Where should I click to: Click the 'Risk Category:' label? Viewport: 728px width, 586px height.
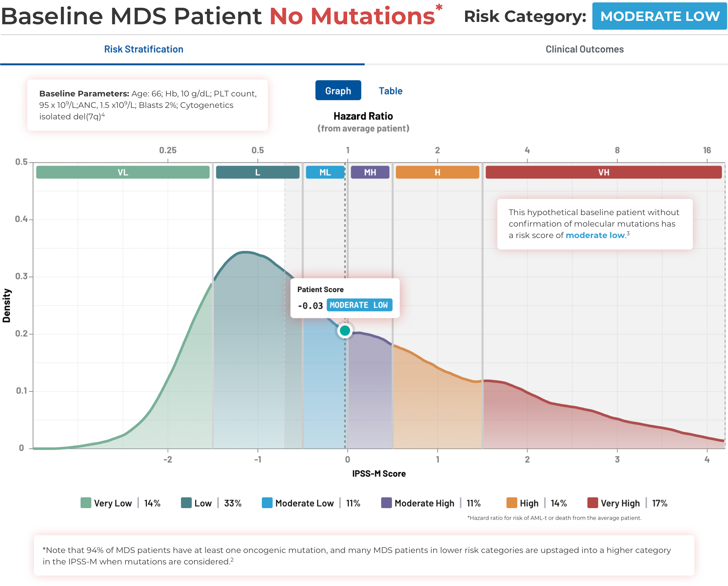coord(525,16)
